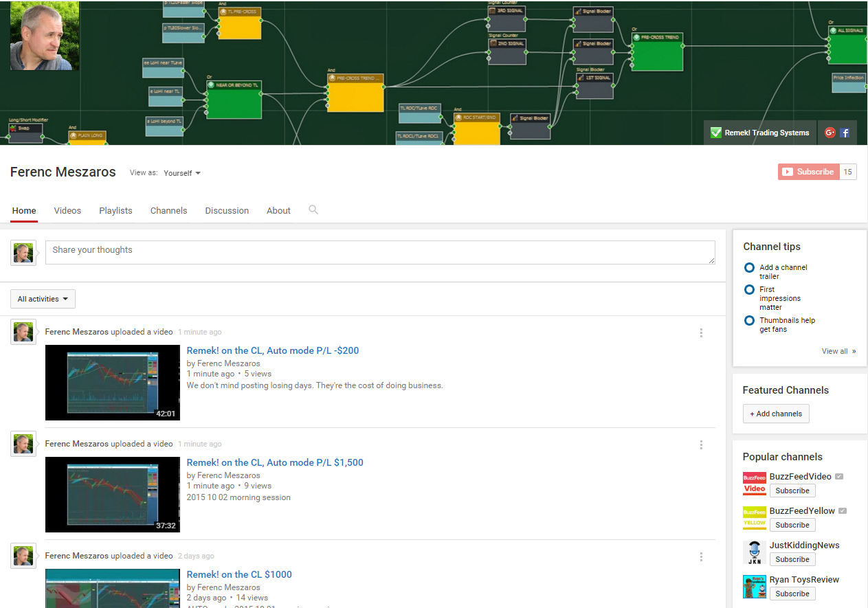Click the JustKiddingNews channel name
This screenshot has height=608, width=868.
(x=804, y=545)
